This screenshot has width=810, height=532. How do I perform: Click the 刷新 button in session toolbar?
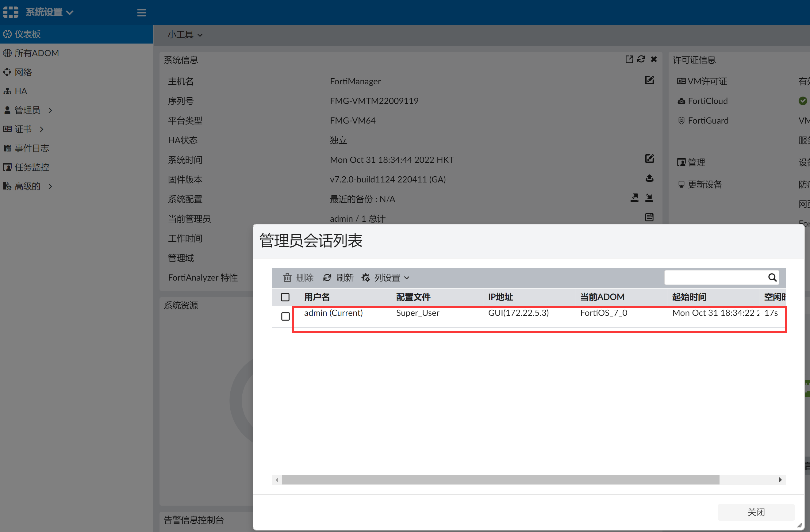click(339, 277)
